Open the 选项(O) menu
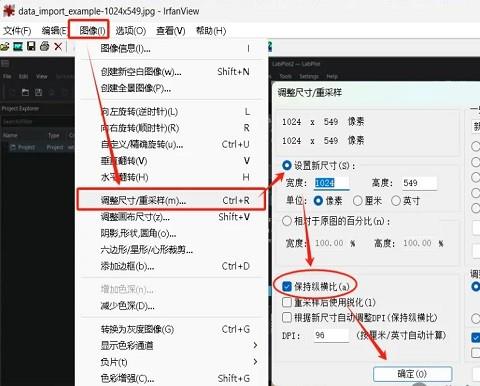The width and height of the screenshot is (480, 386). point(131,31)
